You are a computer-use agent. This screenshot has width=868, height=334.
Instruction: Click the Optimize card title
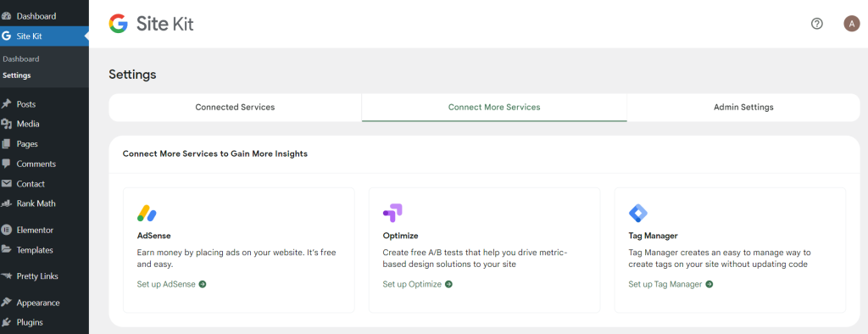(x=400, y=236)
